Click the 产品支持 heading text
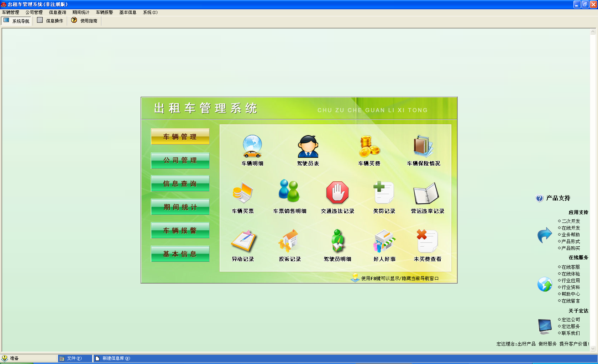This screenshot has height=364, width=598. point(558,198)
